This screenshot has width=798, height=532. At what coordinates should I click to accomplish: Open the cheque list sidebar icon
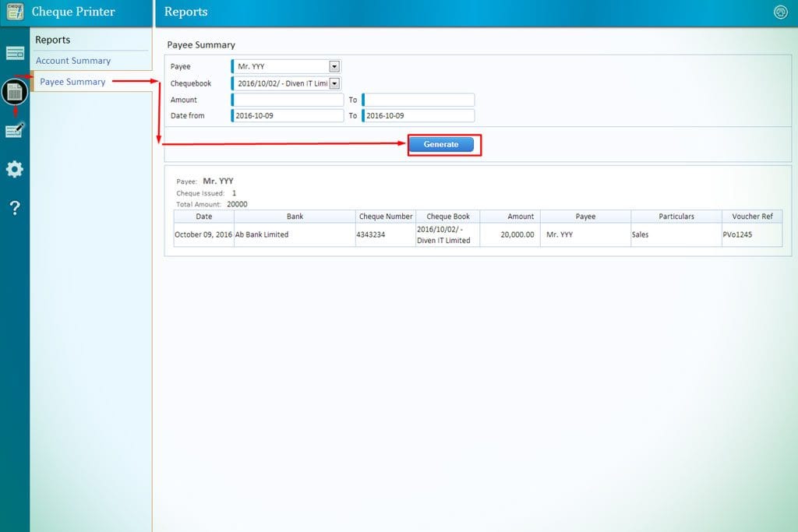15,53
